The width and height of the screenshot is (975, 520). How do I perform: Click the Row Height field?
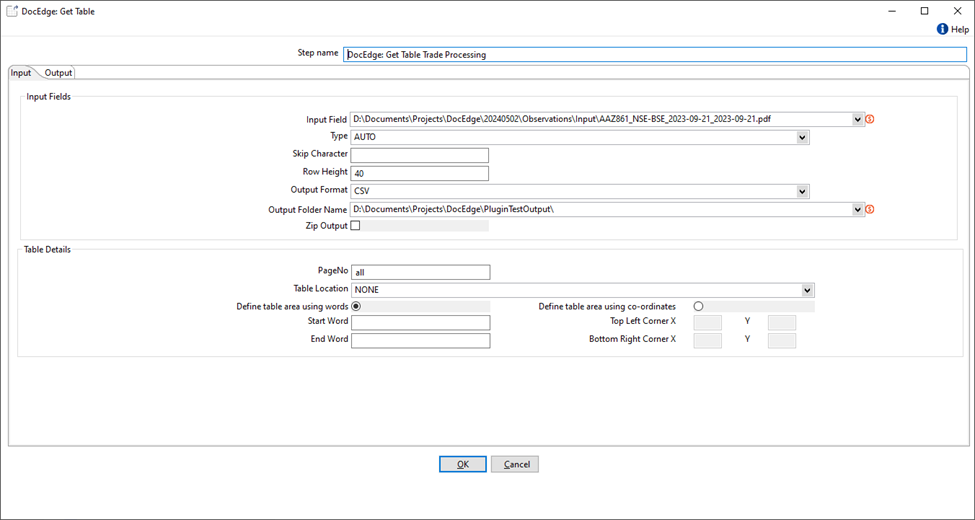pyautogui.click(x=419, y=173)
